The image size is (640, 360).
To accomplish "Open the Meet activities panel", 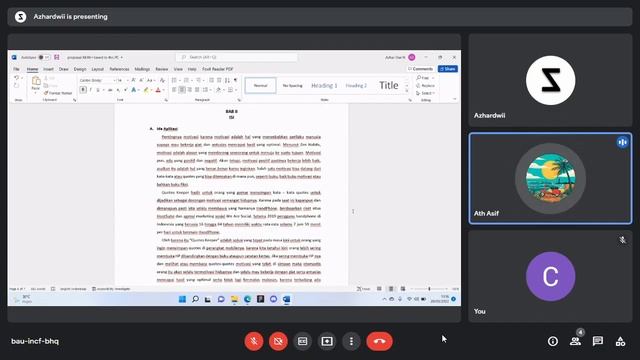I will click(x=620, y=341).
